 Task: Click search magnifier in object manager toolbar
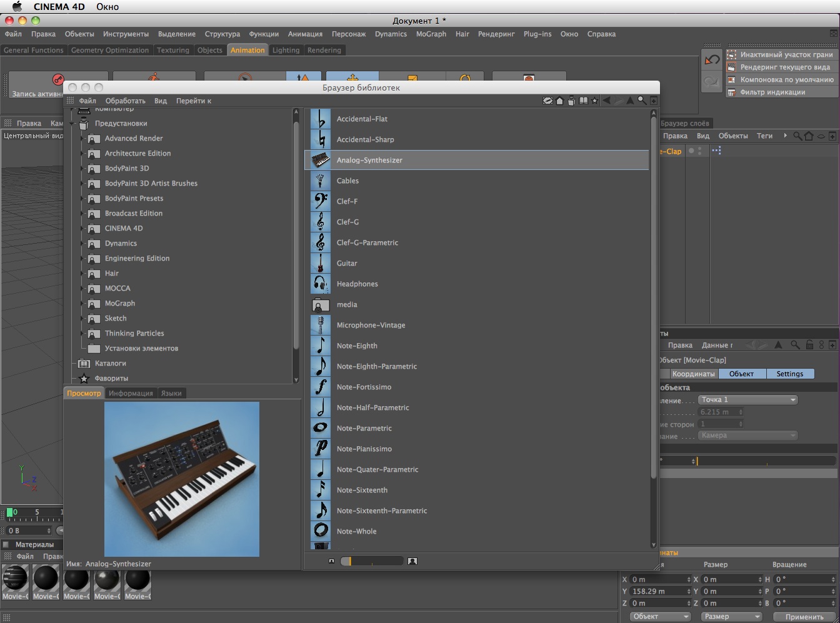coord(797,136)
